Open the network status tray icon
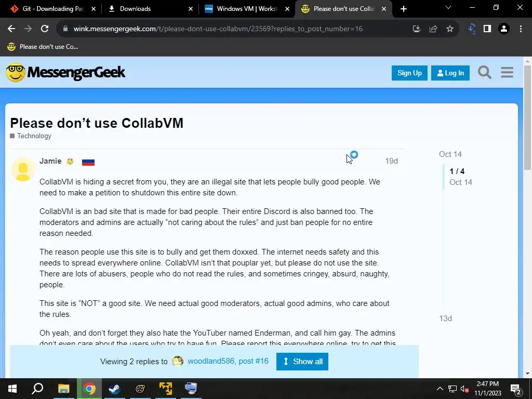This screenshot has height=399, width=532. (x=453, y=389)
